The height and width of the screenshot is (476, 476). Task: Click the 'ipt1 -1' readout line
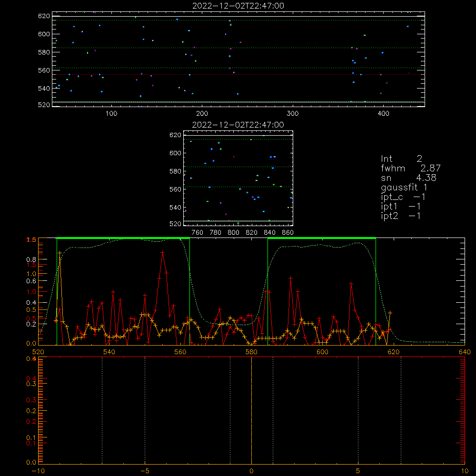click(401, 207)
